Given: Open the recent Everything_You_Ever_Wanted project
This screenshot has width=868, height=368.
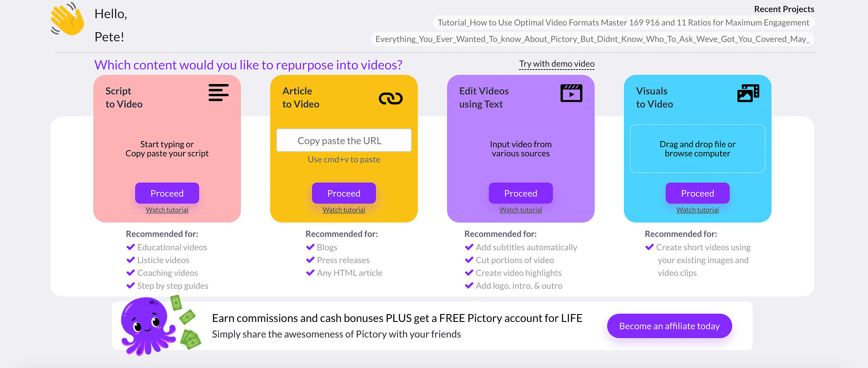Looking at the screenshot, I should 592,39.
